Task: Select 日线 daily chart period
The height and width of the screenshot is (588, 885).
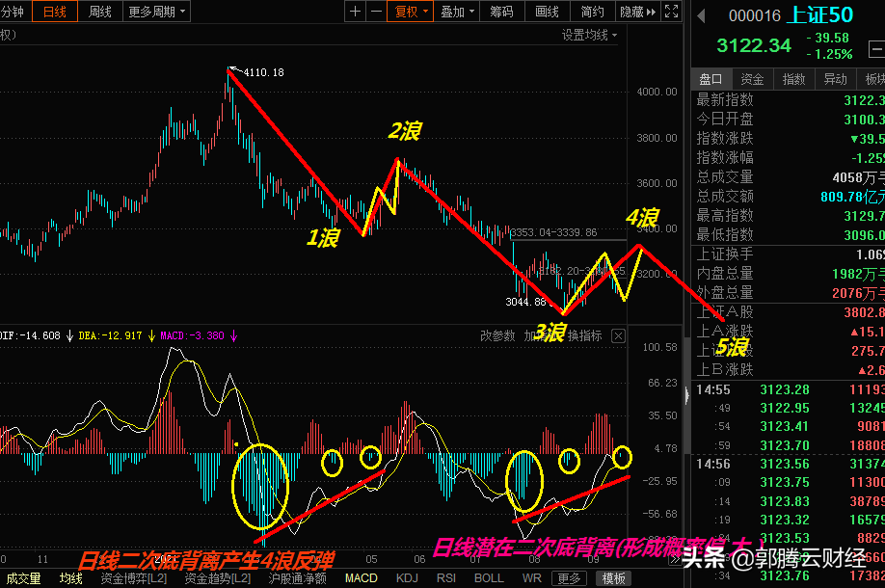Action: (x=55, y=12)
